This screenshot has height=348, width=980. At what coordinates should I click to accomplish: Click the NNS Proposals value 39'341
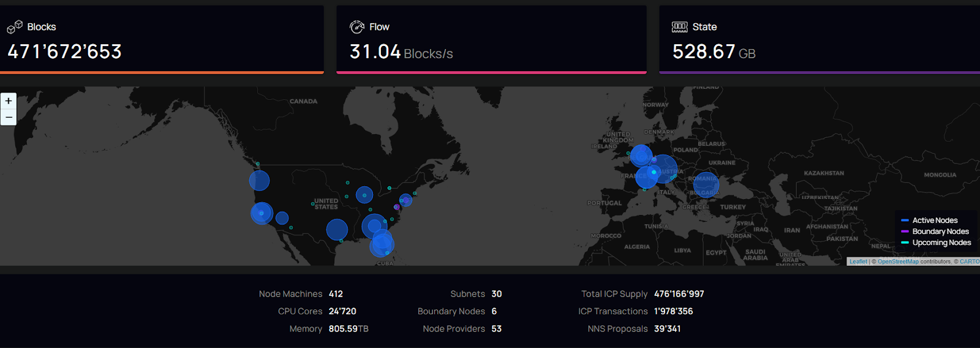667,329
